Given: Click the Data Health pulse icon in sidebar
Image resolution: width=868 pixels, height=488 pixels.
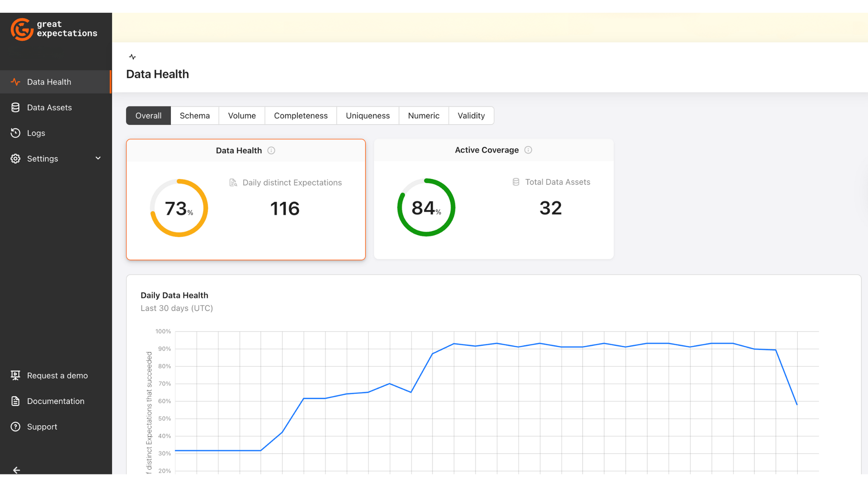Looking at the screenshot, I should pos(15,82).
